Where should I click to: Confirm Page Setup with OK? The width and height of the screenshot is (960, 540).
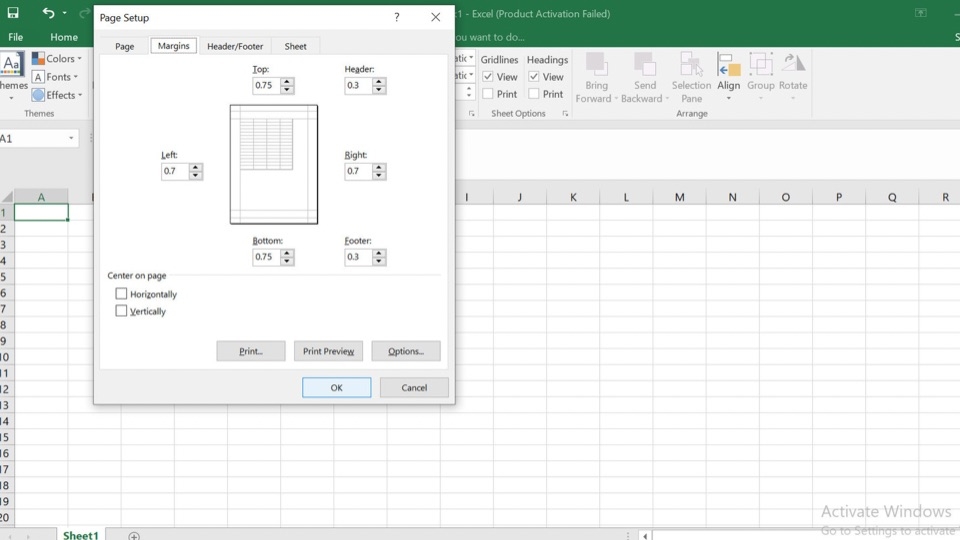336,388
